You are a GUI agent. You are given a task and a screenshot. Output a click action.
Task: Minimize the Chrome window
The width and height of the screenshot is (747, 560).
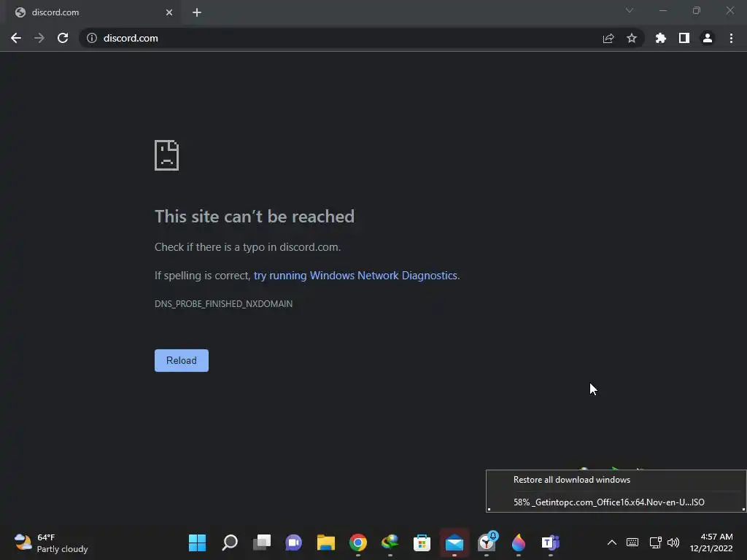pos(662,10)
